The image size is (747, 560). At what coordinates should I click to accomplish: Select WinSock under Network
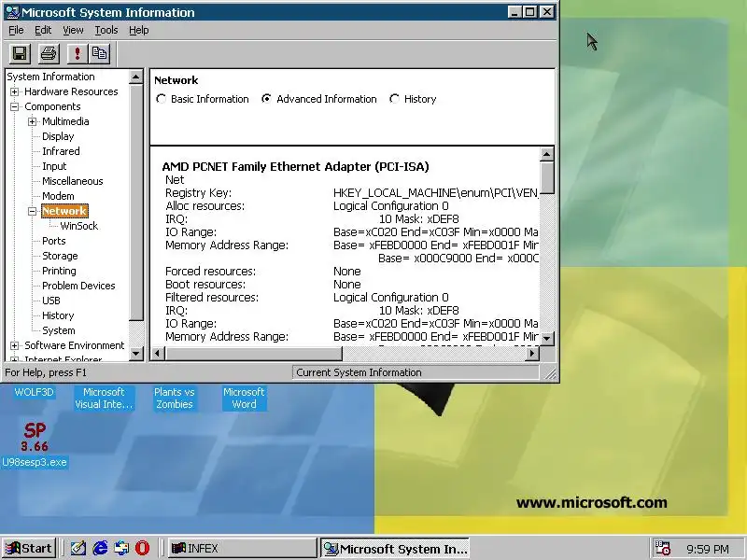coord(79,226)
